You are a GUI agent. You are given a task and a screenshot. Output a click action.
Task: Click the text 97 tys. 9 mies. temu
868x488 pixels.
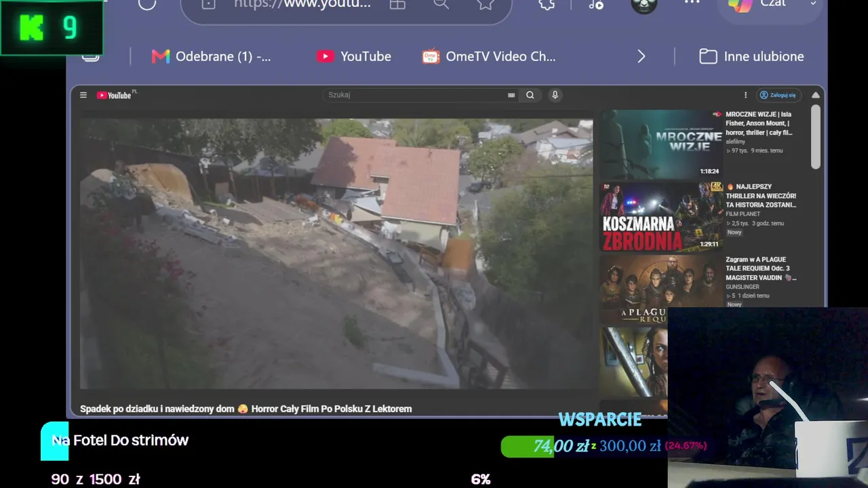click(x=754, y=150)
